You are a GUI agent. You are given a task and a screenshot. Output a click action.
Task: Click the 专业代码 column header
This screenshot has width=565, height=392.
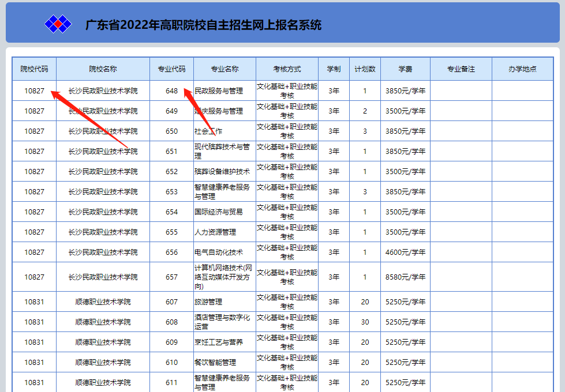pos(171,69)
